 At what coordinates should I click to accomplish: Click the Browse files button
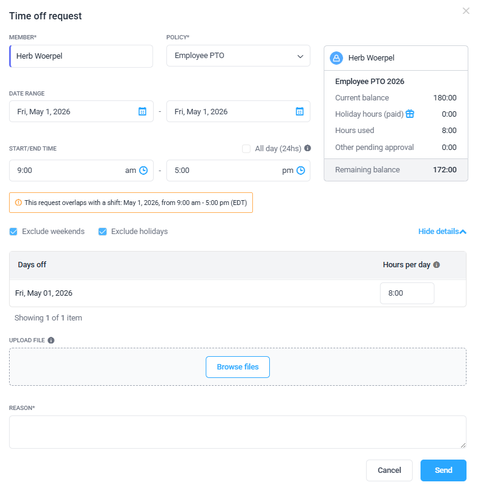tap(238, 367)
